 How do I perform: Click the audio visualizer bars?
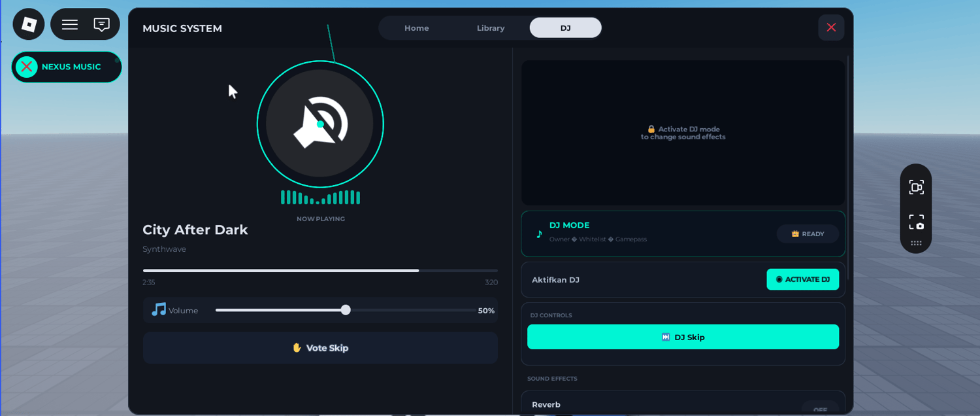point(320,198)
